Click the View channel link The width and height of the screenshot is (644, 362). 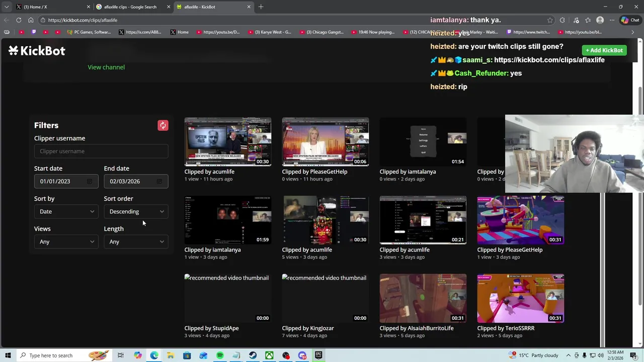(106, 67)
